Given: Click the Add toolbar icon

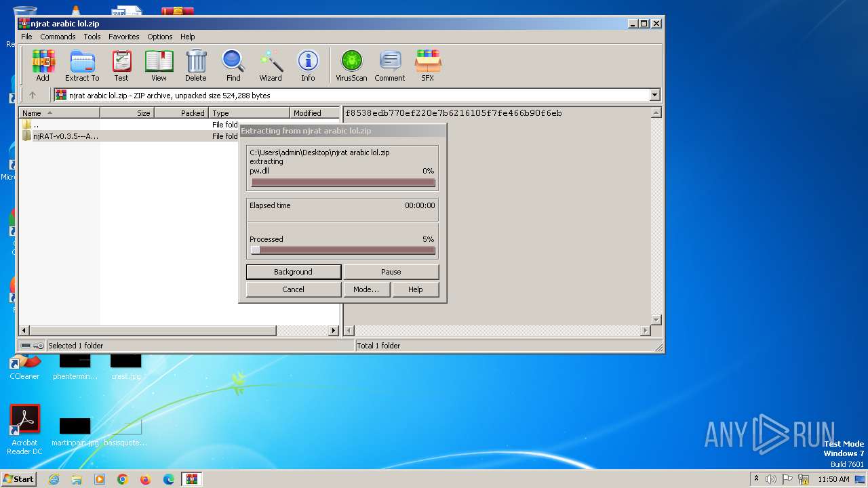Looking at the screenshot, I should [43, 66].
